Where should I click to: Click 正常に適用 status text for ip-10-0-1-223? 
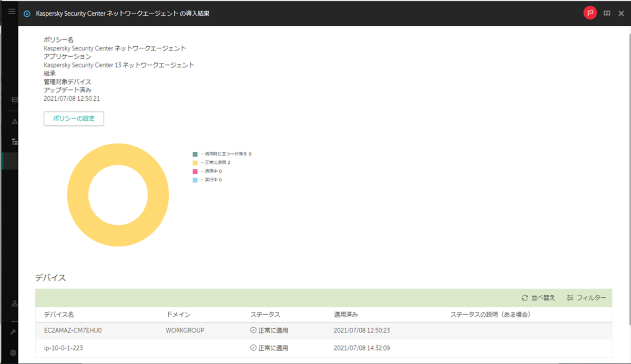[x=273, y=348]
